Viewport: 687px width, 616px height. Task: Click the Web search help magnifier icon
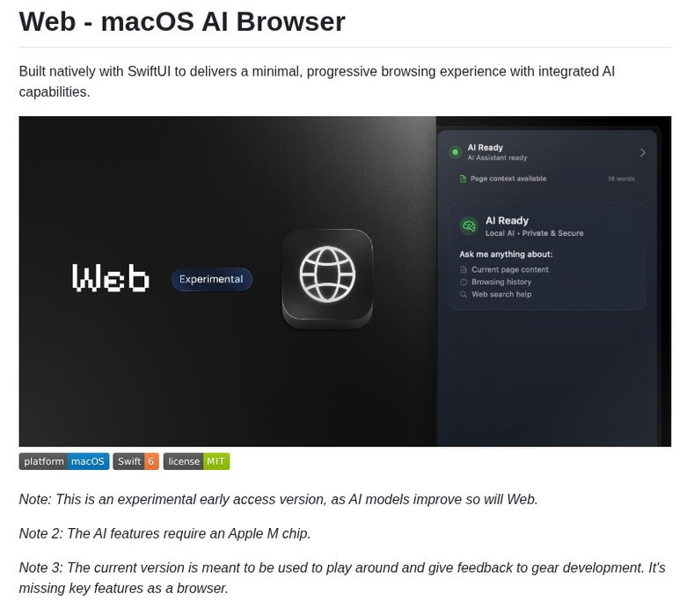[464, 294]
